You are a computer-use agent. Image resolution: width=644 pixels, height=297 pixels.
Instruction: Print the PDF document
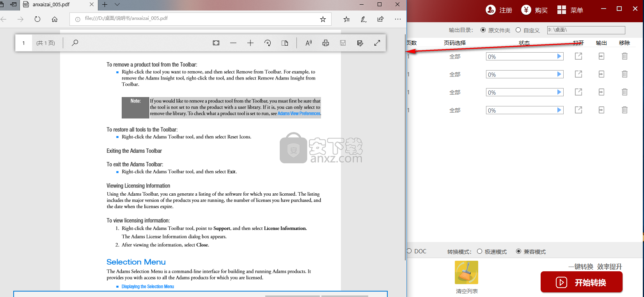coord(326,43)
